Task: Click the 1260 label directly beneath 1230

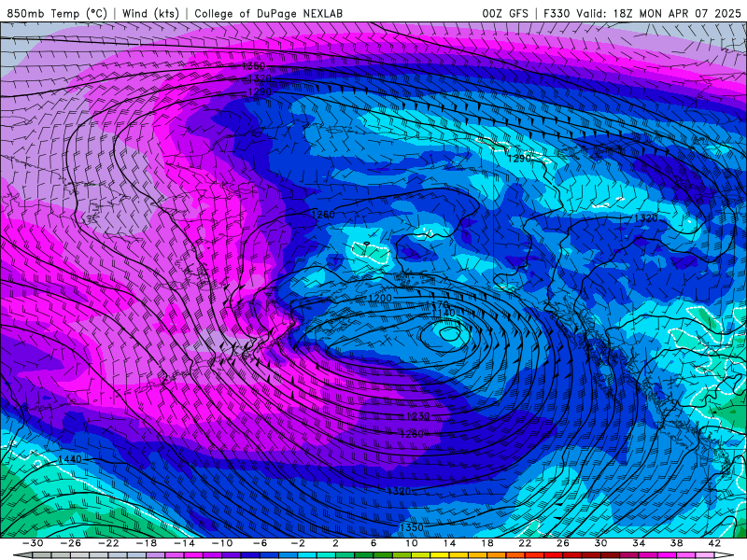Action: [x=412, y=434]
